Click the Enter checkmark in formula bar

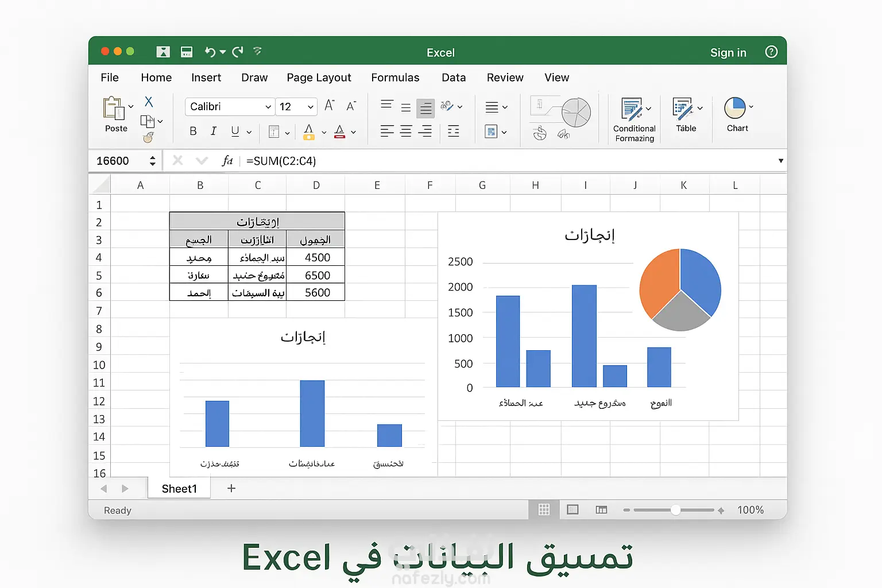pos(202,160)
